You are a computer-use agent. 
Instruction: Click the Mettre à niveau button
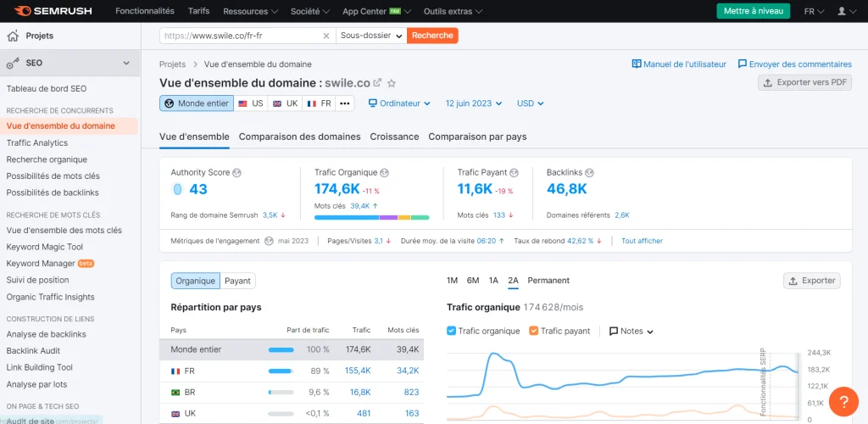coord(753,11)
